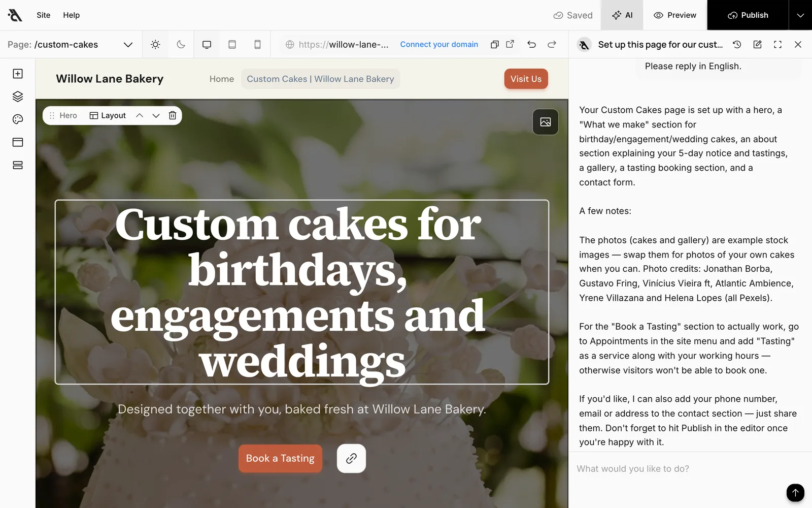Move the Hero section up

click(x=140, y=116)
